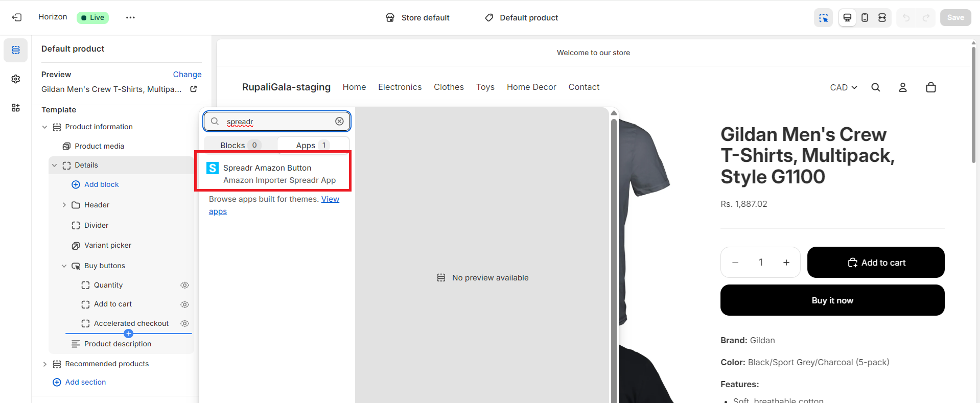Screen dimensions: 980x403
Task: Focus the block search input field
Action: (x=277, y=121)
